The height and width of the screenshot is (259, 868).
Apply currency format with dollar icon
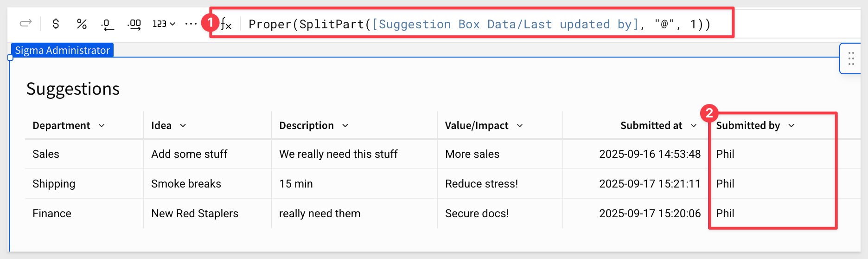pyautogui.click(x=56, y=24)
